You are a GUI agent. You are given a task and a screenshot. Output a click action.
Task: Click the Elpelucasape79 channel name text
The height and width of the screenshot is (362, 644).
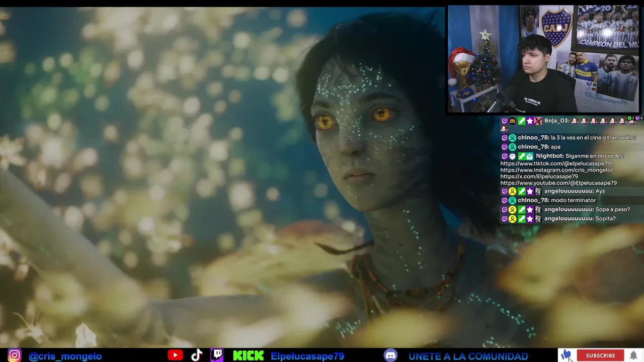click(x=307, y=356)
